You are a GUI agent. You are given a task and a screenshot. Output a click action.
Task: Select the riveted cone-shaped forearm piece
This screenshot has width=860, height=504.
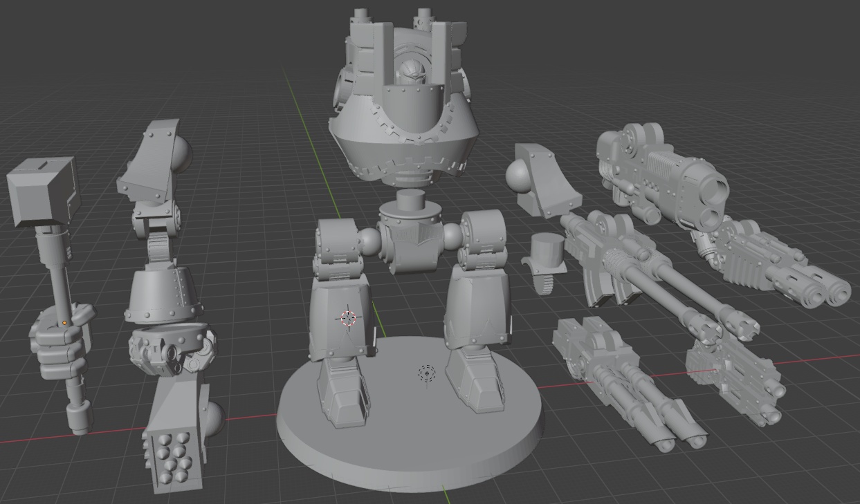(x=163, y=294)
